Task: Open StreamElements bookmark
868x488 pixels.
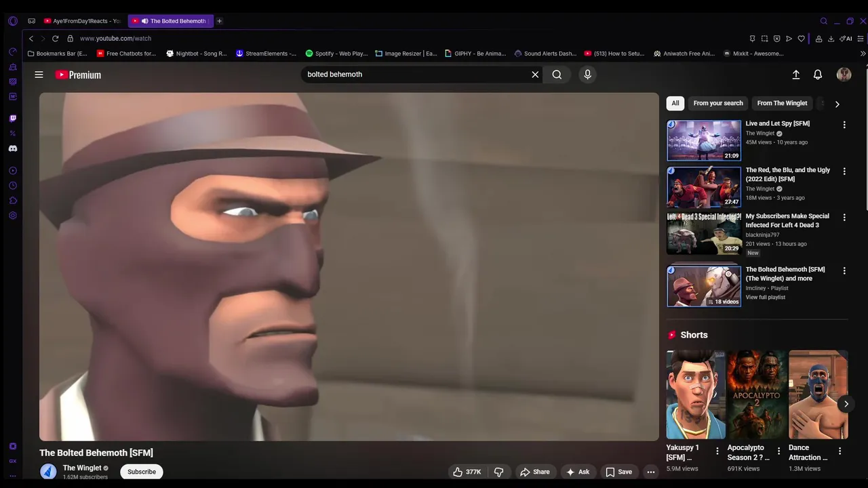Action: tap(267, 54)
